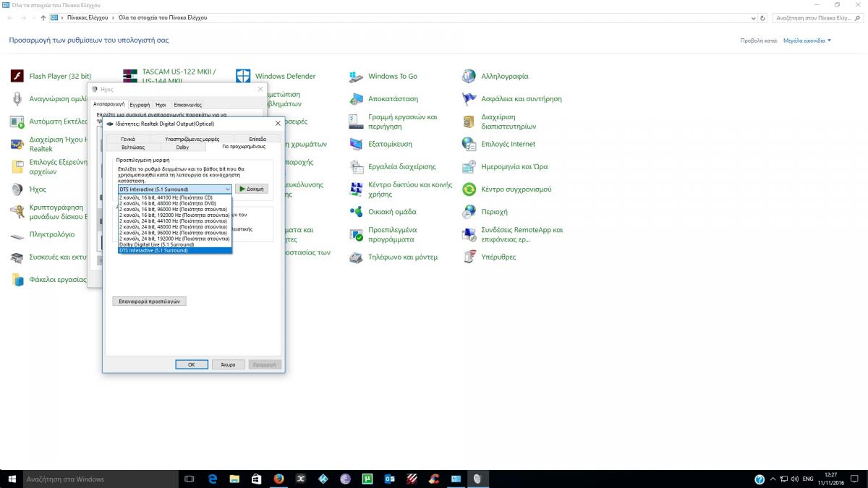Switch to the Επίπεδα tab
This screenshot has width=868, height=488.
[257, 139]
